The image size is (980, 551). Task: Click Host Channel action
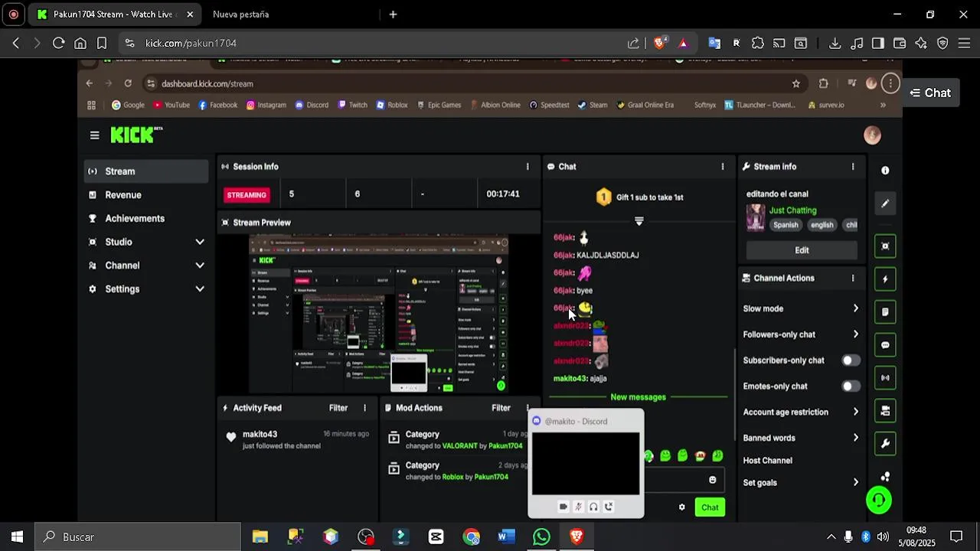[x=767, y=461]
